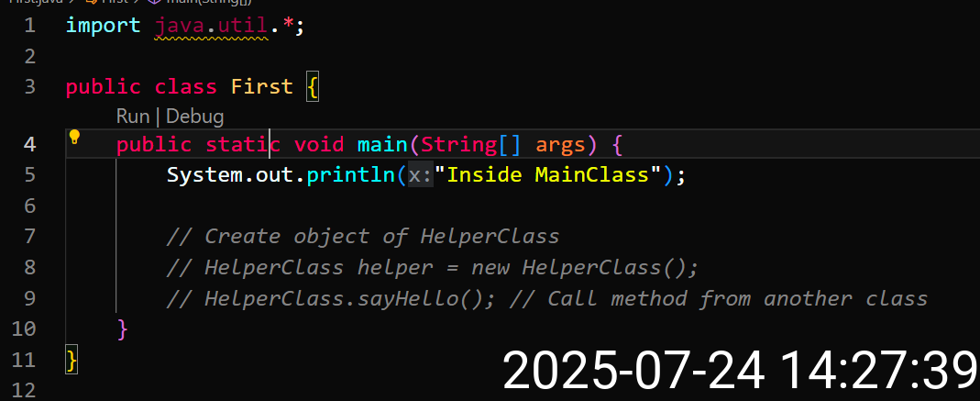
Task: Click the class name First in declaration
Action: coord(262,86)
